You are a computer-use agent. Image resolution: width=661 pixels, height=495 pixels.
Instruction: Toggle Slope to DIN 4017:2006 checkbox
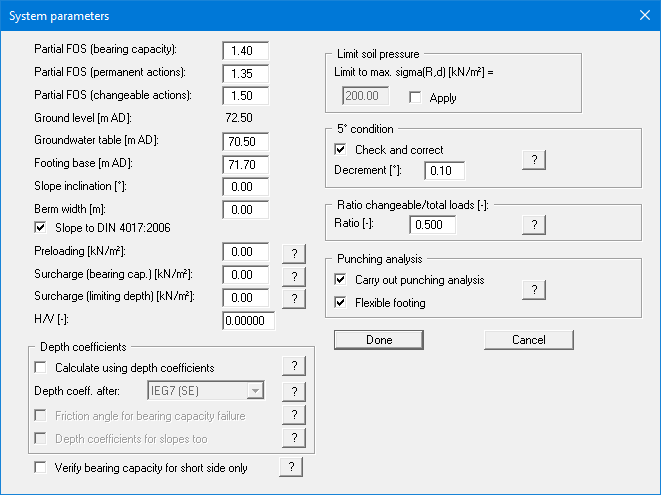pyautogui.click(x=40, y=228)
